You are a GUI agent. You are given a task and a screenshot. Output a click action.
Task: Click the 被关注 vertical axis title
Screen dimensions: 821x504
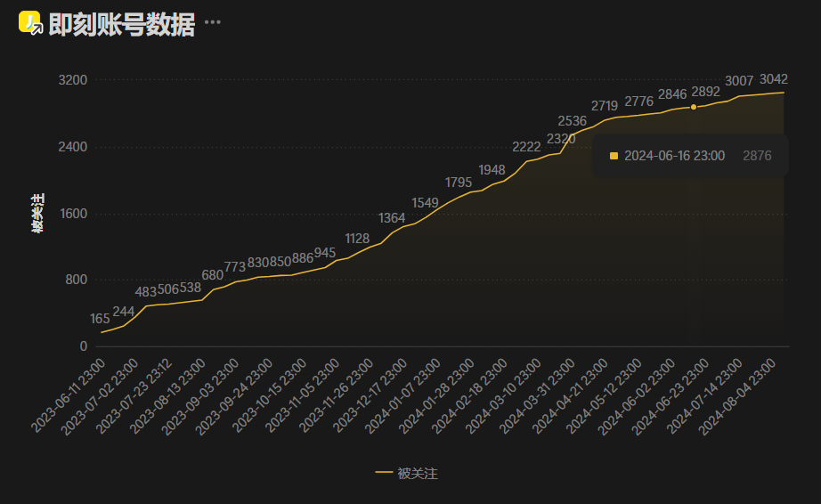(37, 214)
